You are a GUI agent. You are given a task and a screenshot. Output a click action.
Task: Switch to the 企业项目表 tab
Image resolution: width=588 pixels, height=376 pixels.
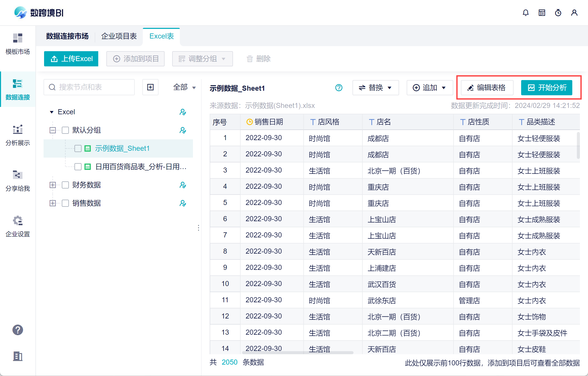[x=119, y=36]
